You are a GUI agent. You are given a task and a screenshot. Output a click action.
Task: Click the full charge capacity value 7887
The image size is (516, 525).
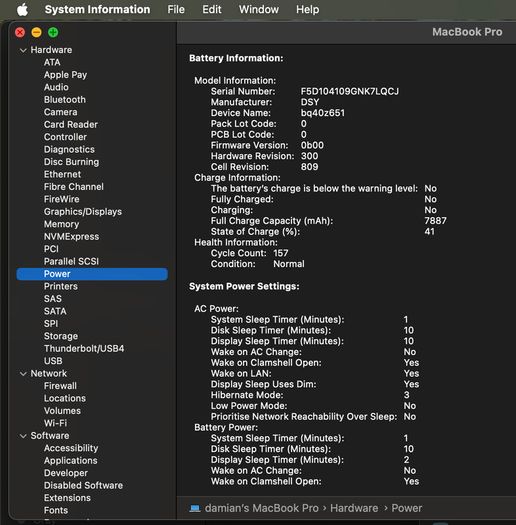(x=435, y=221)
